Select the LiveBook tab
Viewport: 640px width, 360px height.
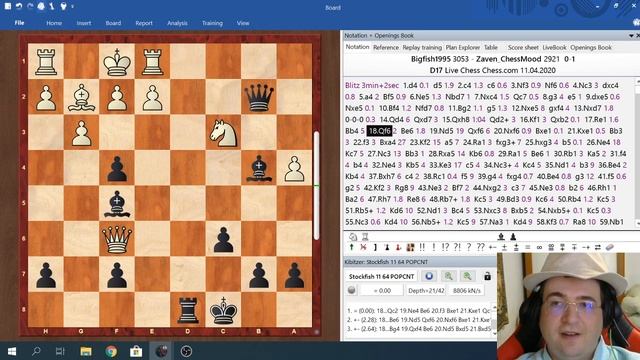point(554,47)
